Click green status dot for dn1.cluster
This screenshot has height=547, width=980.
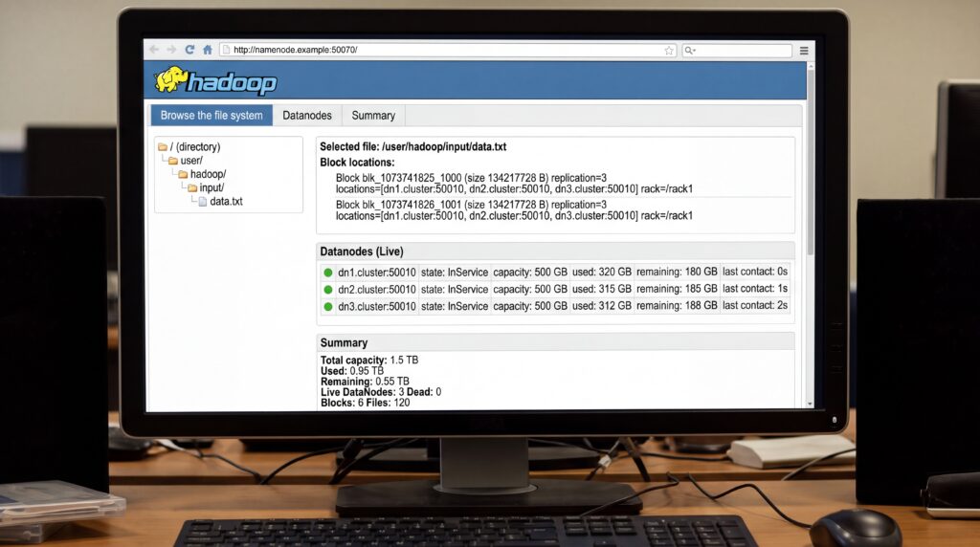327,273
